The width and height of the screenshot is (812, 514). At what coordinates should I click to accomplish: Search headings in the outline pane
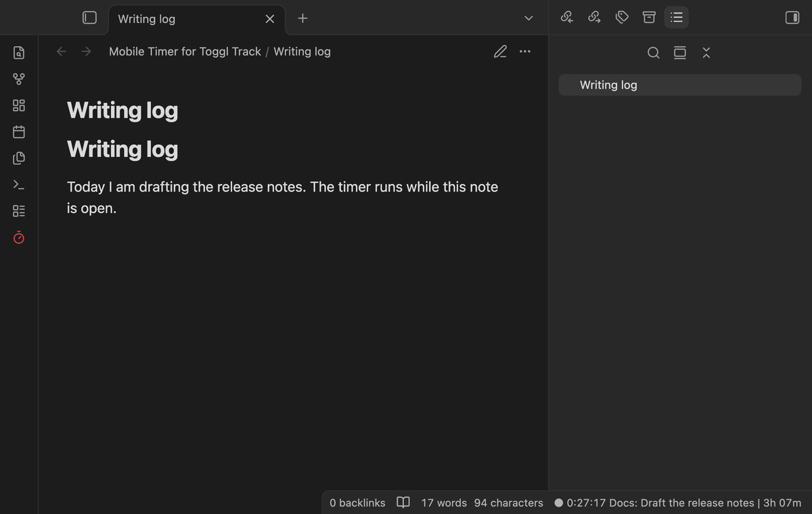[x=653, y=53]
